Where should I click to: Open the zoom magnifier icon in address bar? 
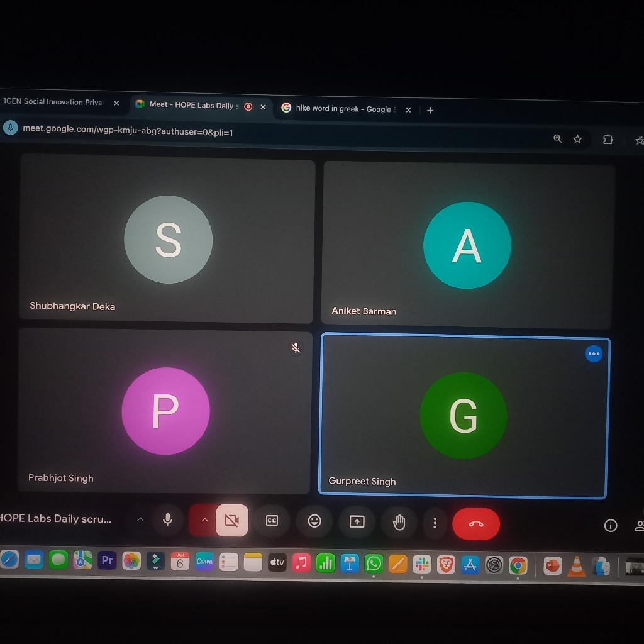[x=557, y=138]
